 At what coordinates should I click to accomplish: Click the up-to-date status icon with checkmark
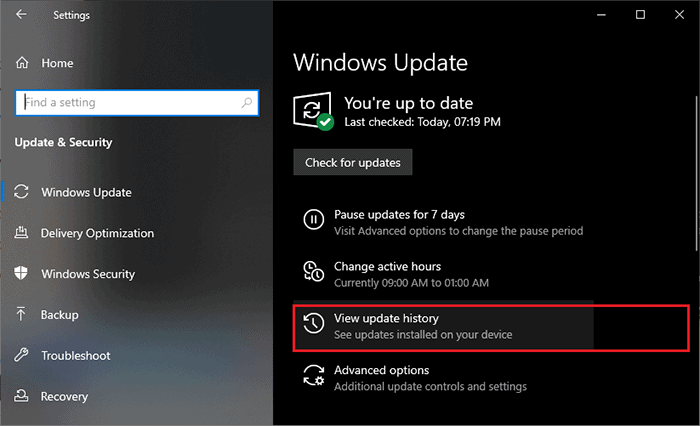coord(313,111)
